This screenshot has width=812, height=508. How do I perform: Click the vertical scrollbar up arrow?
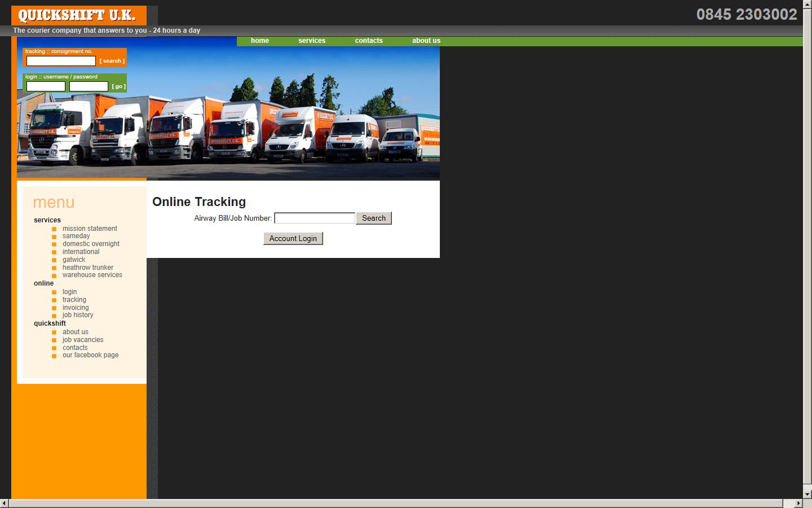tap(807, 5)
